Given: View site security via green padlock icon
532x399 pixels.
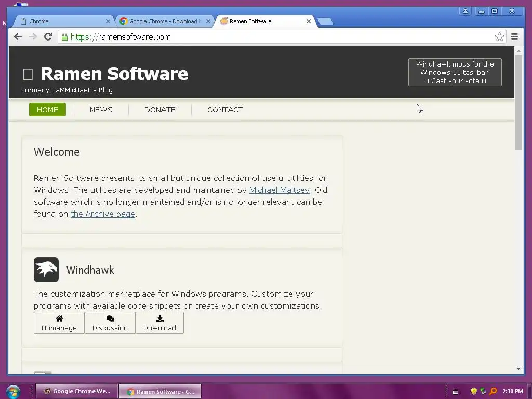Looking at the screenshot, I should (64, 37).
